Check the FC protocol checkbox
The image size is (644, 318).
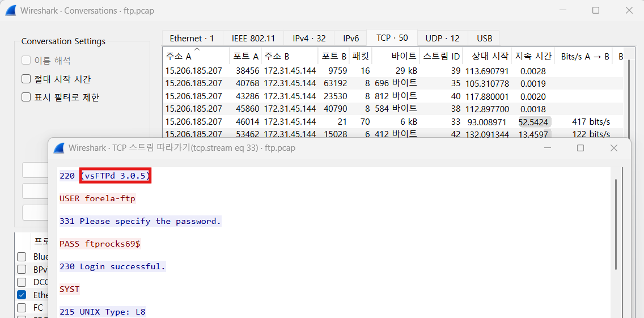click(22, 307)
